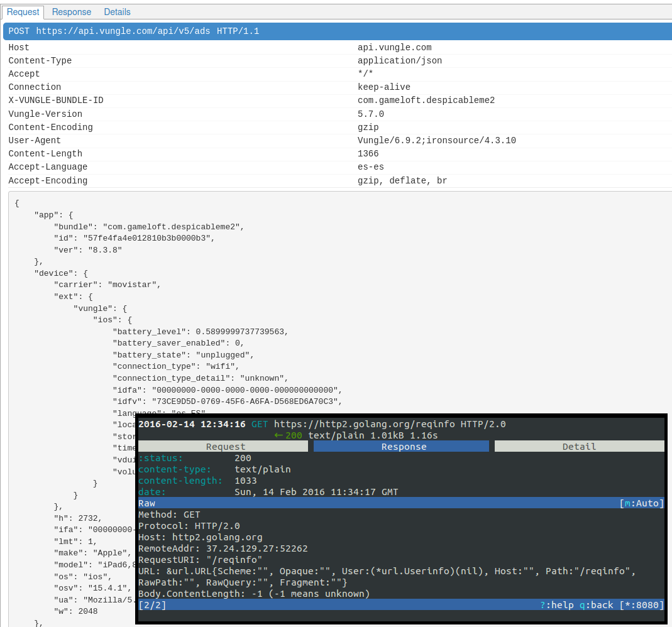Screen dimensions: 672x627
Task: Click the Content-Encoding header name
Action: pos(50,127)
